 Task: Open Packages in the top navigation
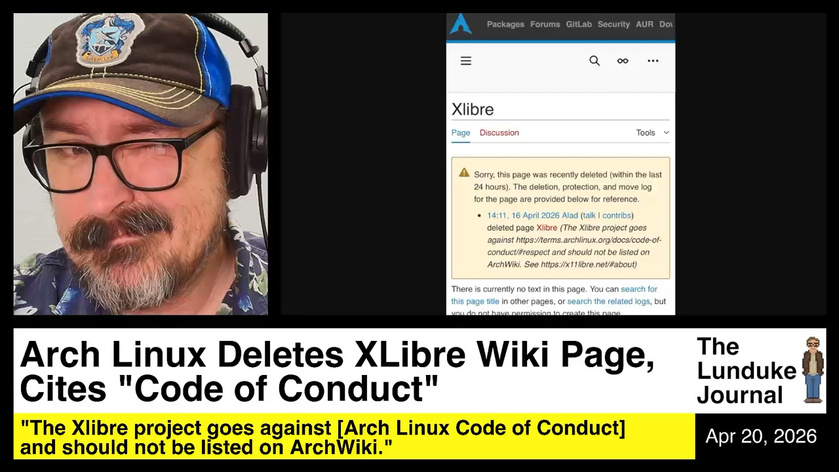505,25
